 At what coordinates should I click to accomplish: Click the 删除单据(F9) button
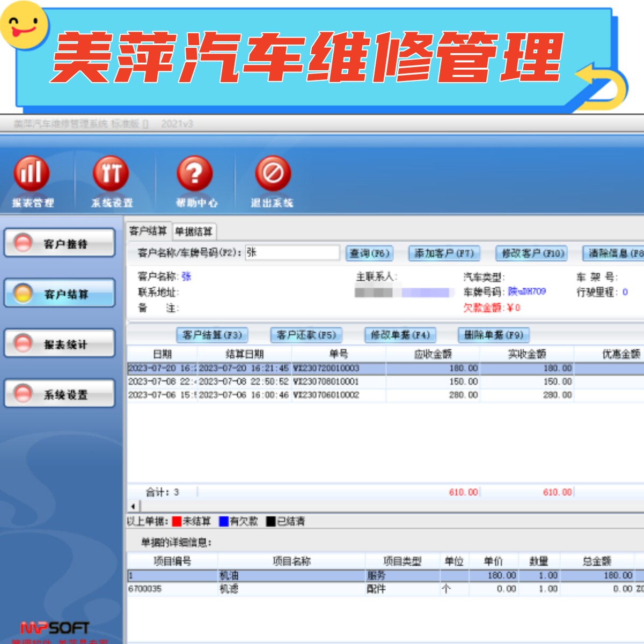coord(494,335)
